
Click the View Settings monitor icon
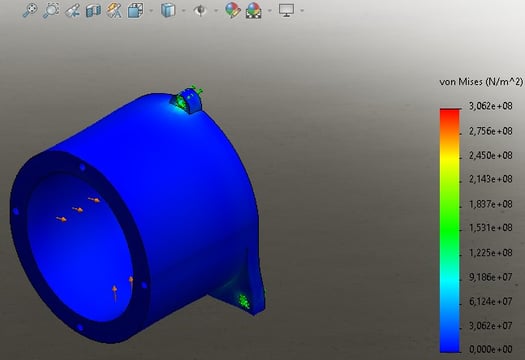tap(287, 10)
